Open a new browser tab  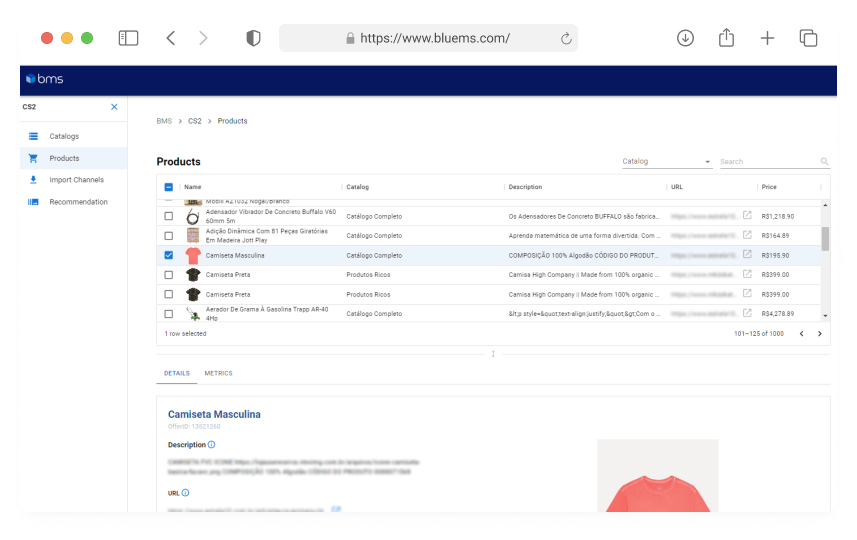click(x=767, y=38)
